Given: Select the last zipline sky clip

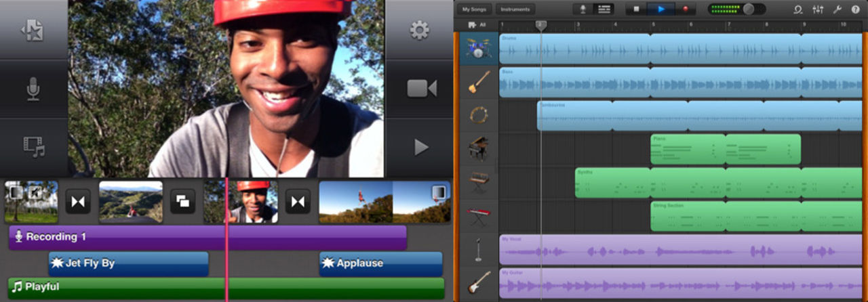Looking at the screenshot, I should point(384,202).
